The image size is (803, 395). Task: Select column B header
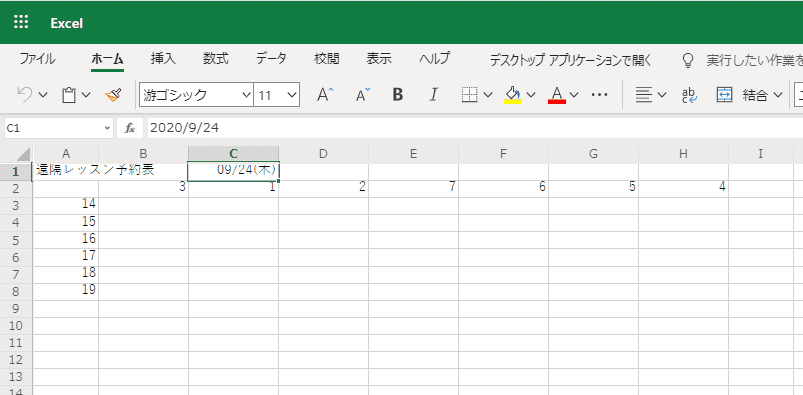click(x=143, y=154)
